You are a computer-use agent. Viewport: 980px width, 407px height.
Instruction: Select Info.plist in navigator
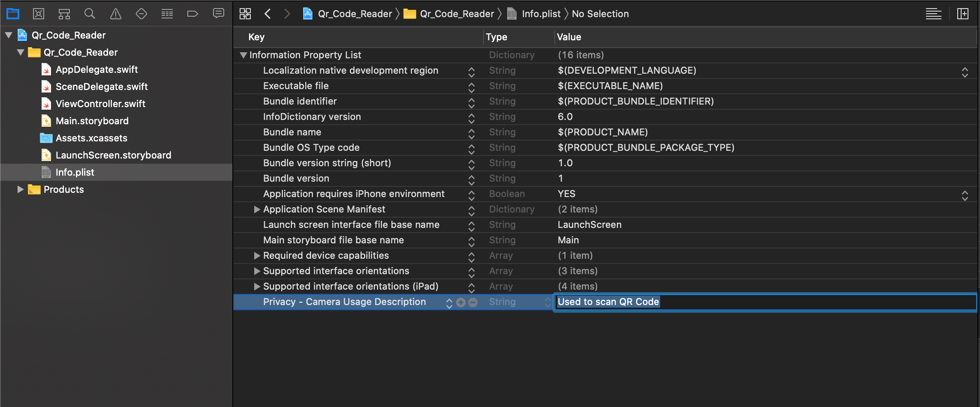[x=75, y=172]
